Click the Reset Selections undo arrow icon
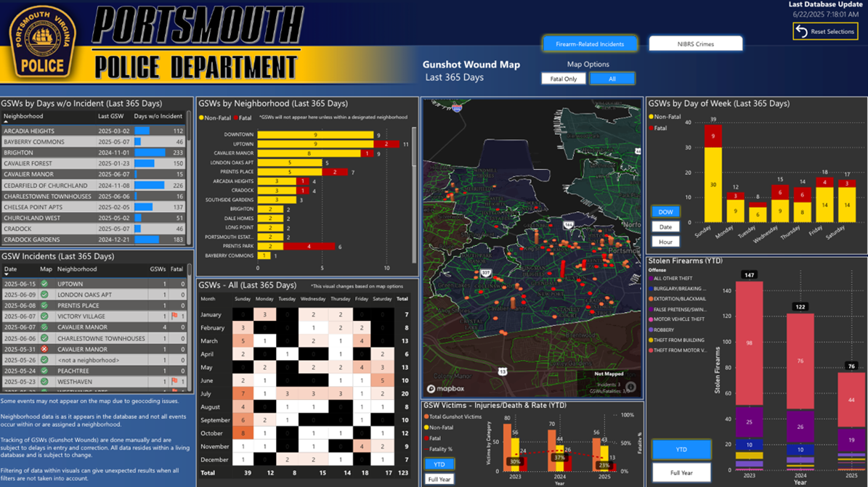The height and width of the screenshot is (487, 868). [x=802, y=31]
